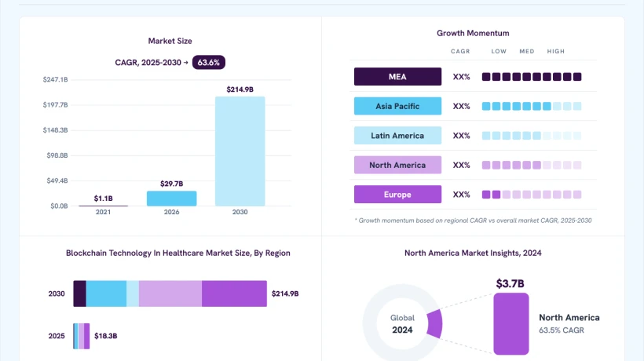Click the growth momentum footnote text
Screen dimensions: 644x361
tap(473, 221)
